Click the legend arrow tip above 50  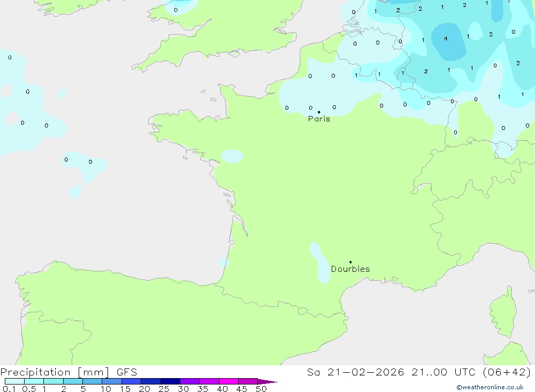pyautogui.click(x=267, y=382)
